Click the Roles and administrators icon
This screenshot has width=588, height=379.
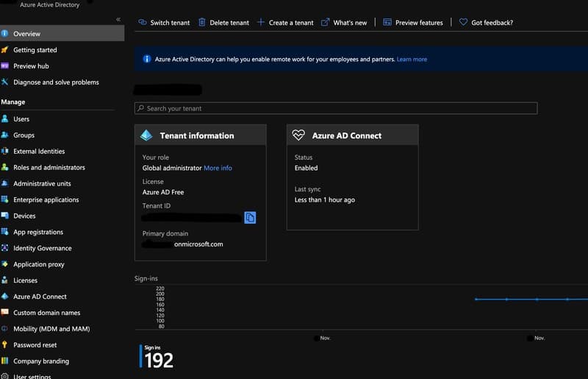point(4,167)
